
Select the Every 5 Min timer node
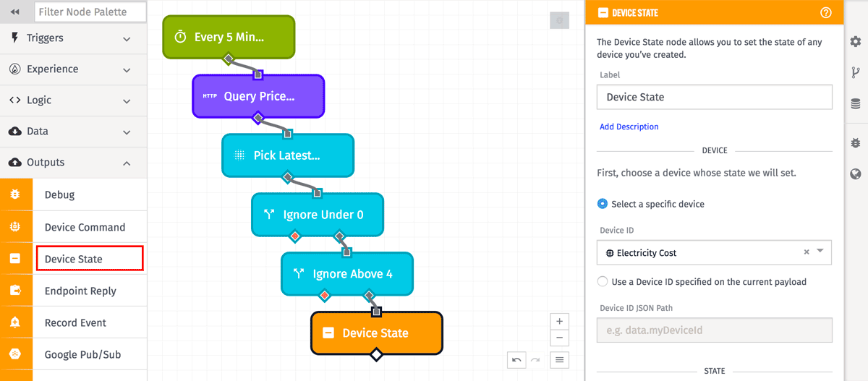(229, 37)
